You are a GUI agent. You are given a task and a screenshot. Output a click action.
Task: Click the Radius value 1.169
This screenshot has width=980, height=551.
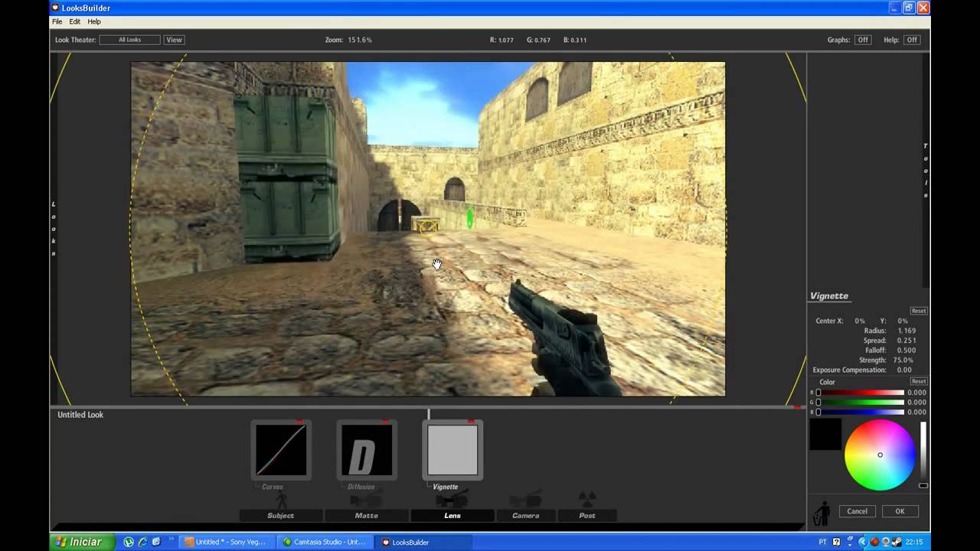tap(906, 331)
